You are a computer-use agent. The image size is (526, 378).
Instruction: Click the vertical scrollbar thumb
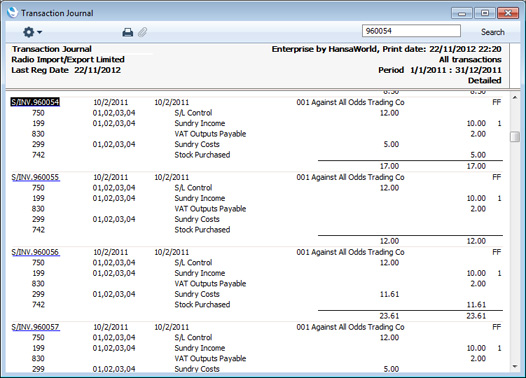point(515,137)
